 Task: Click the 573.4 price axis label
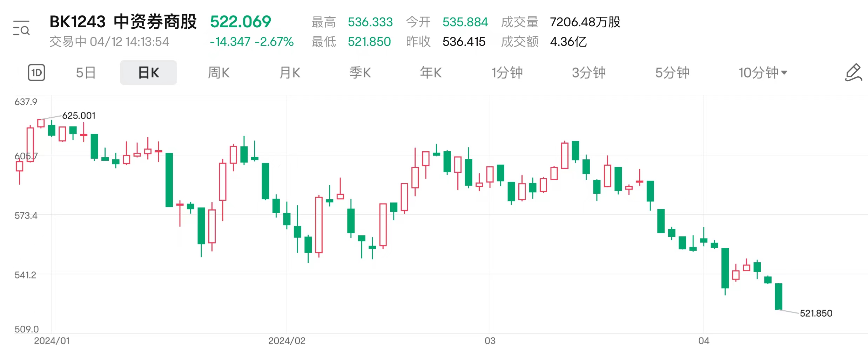coord(26,215)
